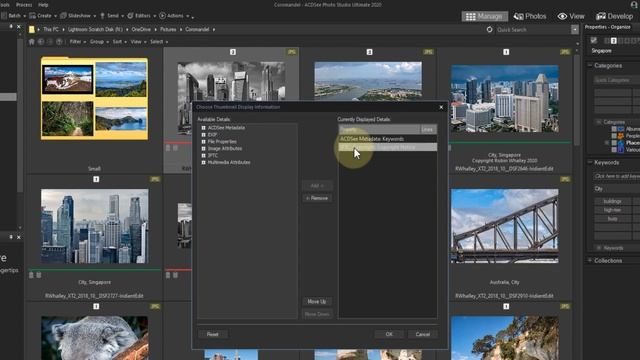The width and height of the screenshot is (640, 360).
Task: Close the Choose Thumbnail Display Information dialog
Action: 441,107
